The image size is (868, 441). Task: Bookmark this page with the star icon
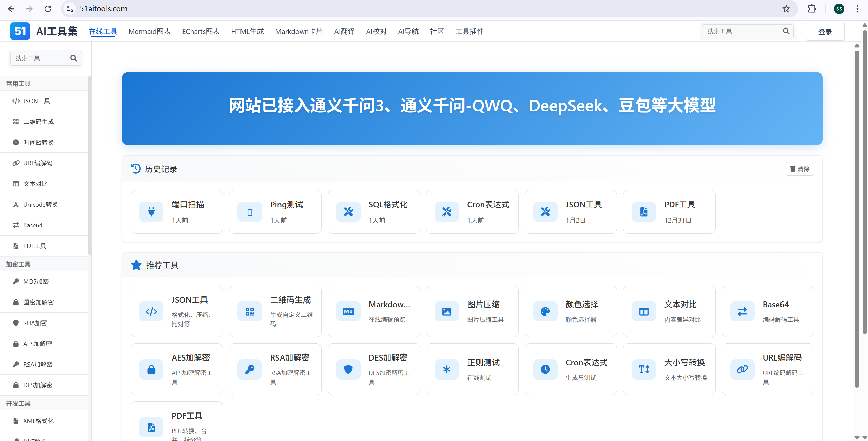(786, 9)
